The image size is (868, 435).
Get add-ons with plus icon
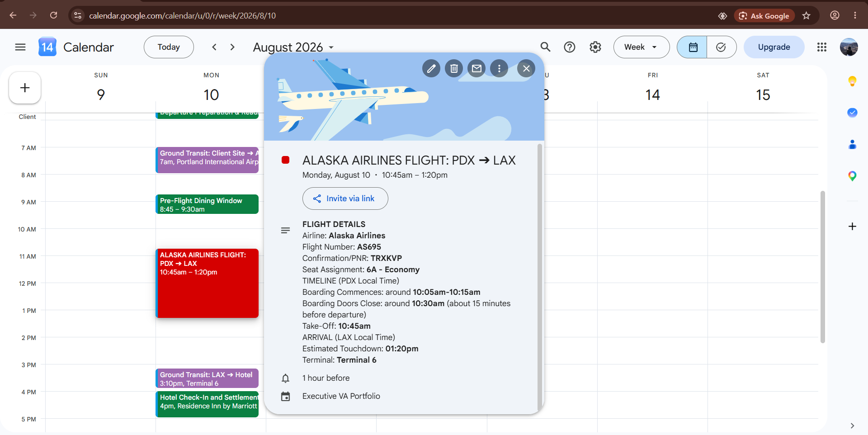point(852,226)
